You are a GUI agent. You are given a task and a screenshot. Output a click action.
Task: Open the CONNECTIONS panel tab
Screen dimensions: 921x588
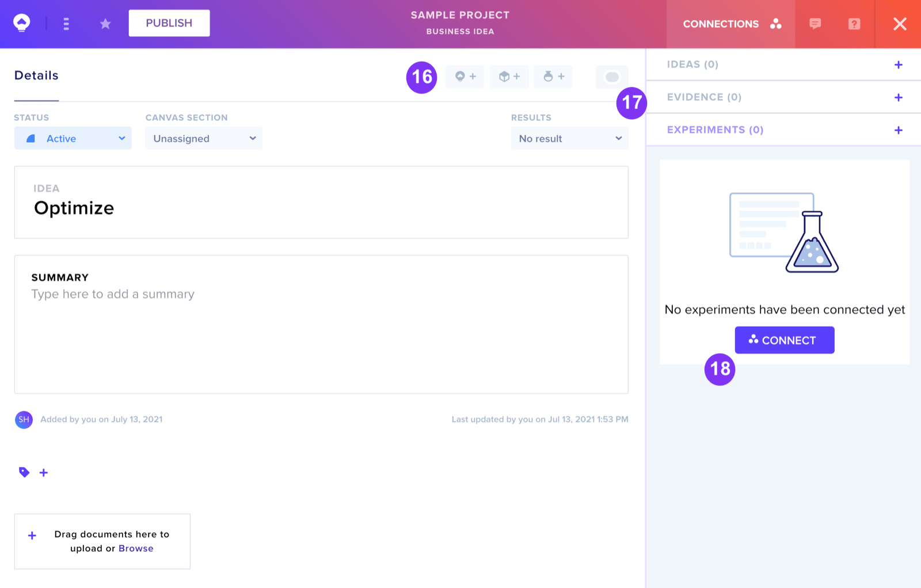[x=731, y=24]
